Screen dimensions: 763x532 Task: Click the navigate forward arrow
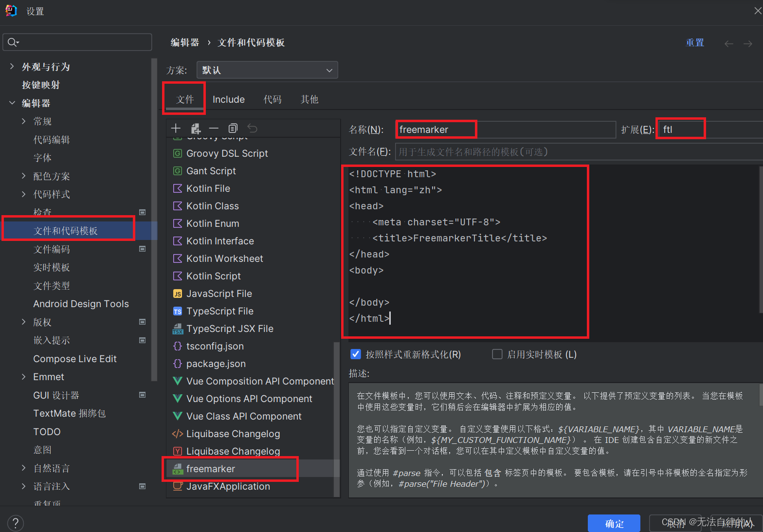point(748,44)
